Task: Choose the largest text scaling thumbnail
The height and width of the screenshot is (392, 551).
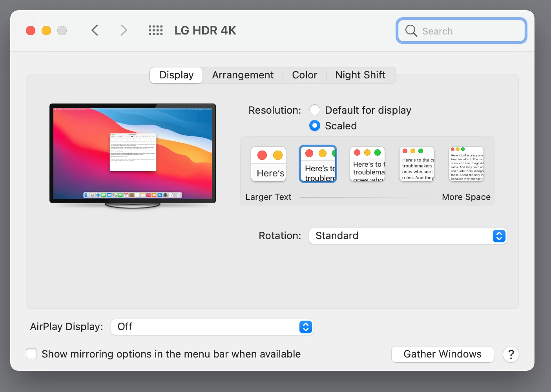Action: [x=268, y=164]
